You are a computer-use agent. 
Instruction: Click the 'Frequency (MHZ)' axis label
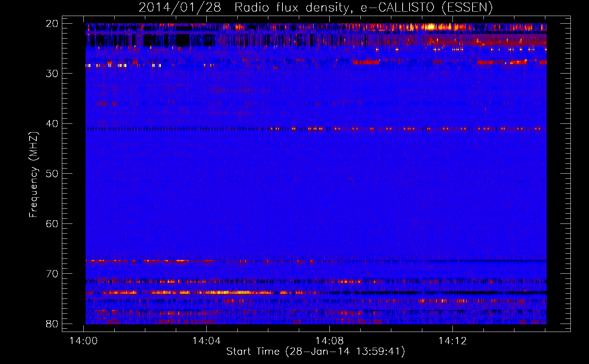coord(33,175)
